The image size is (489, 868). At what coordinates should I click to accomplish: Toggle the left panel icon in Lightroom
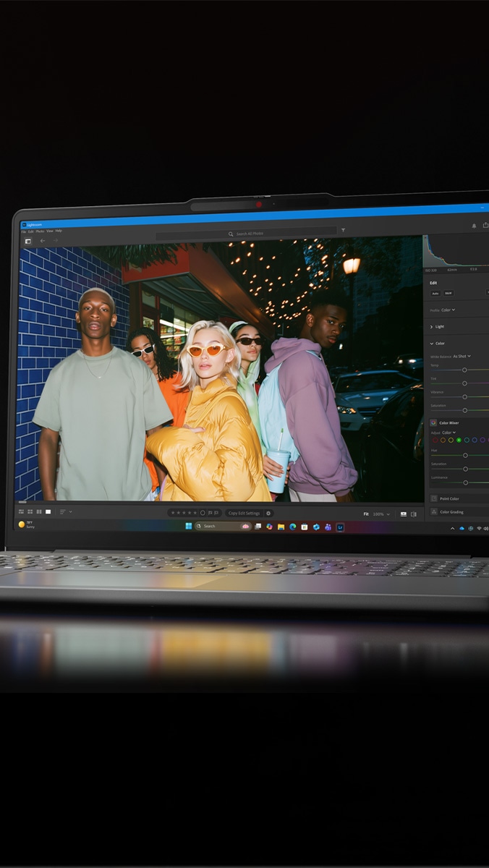point(27,241)
